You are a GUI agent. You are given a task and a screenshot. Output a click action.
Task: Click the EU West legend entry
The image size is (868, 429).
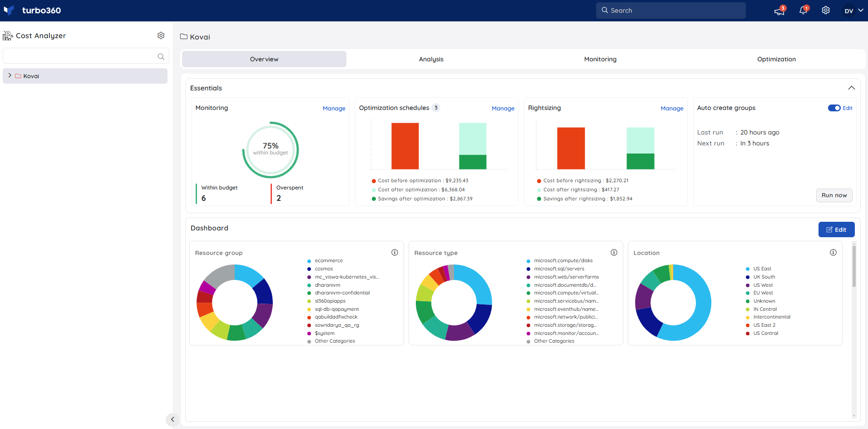759,293
